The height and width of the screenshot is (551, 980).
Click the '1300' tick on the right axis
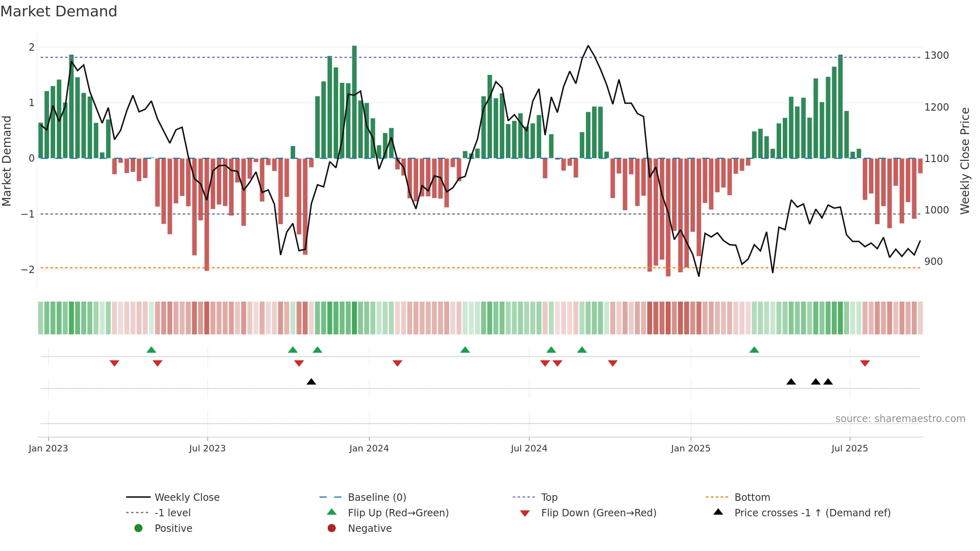pyautogui.click(x=937, y=55)
